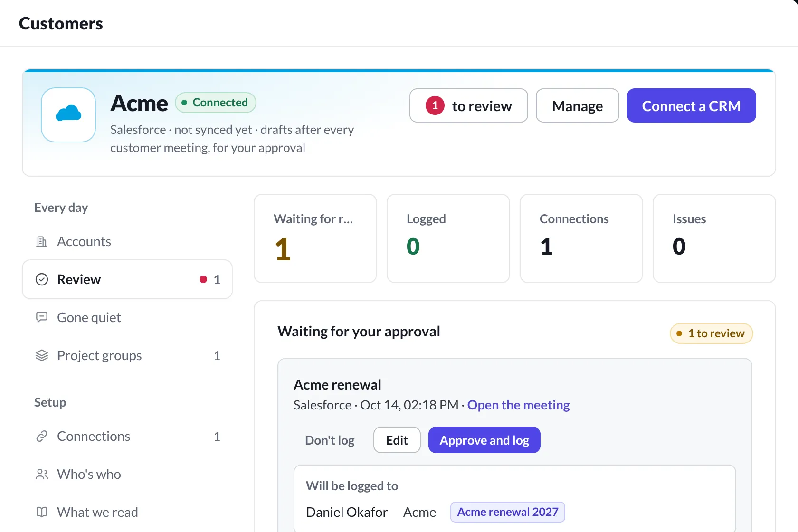Screen dimensions: 798x532
Task: Click the Waiting for your approval heading
Action: (359, 331)
